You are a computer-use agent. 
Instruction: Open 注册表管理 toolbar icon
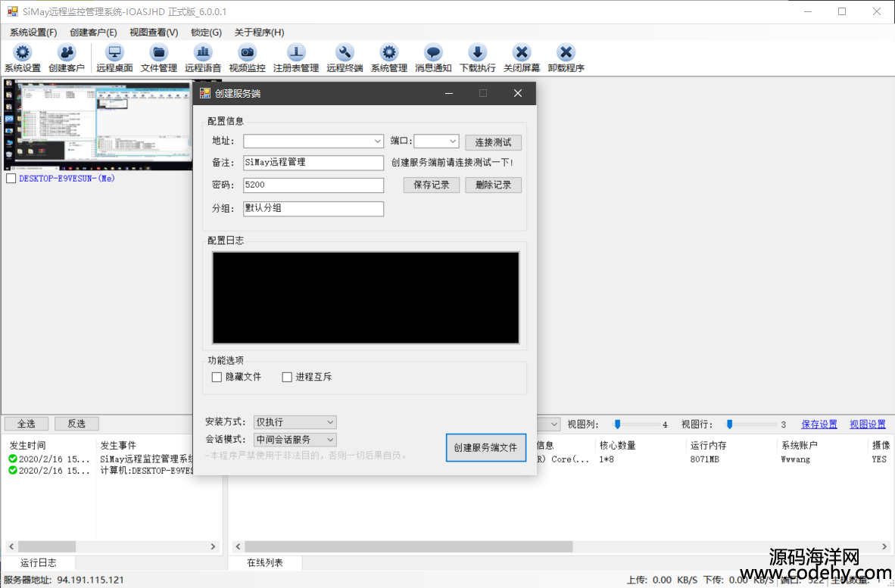295,58
